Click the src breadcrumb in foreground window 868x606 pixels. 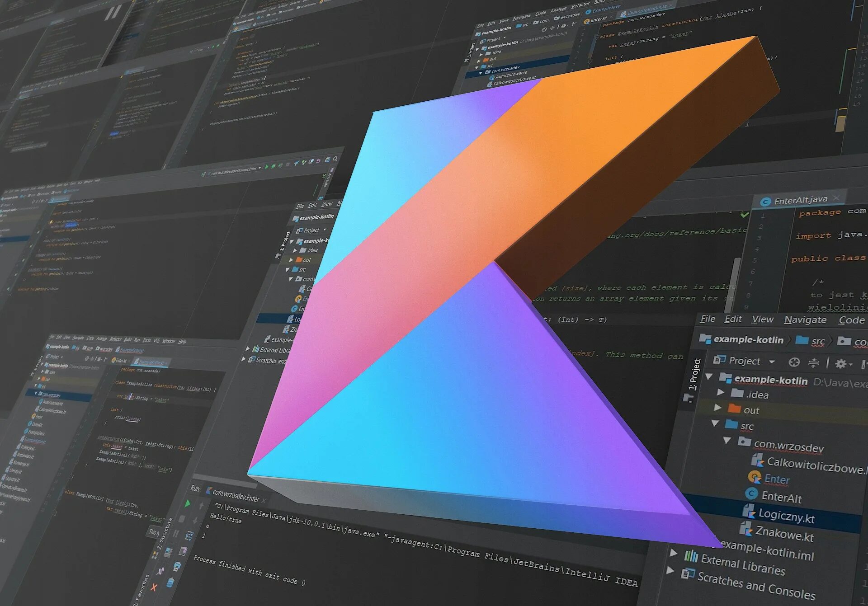[x=811, y=341]
